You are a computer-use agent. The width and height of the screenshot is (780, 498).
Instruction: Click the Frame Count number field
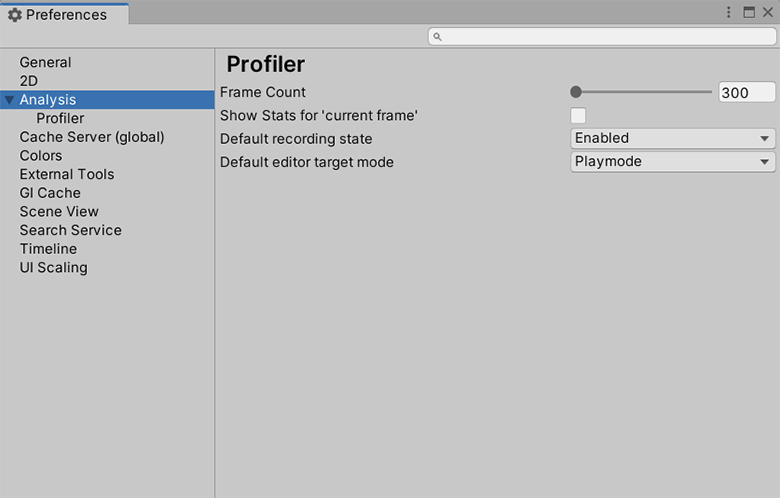click(x=746, y=92)
